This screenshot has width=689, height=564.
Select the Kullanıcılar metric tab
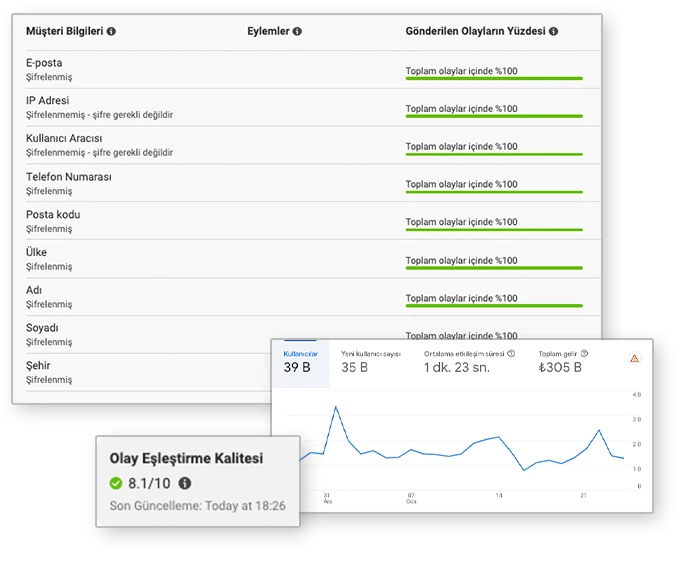(x=301, y=363)
